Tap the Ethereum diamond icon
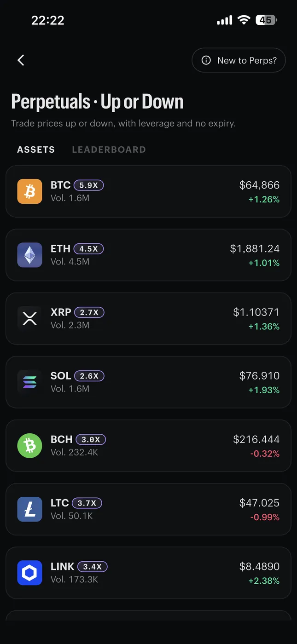Viewport: 297px width, 644px height. (29, 255)
